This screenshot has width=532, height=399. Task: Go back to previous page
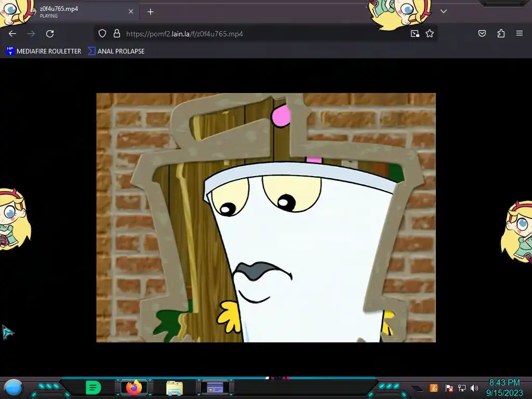click(12, 34)
